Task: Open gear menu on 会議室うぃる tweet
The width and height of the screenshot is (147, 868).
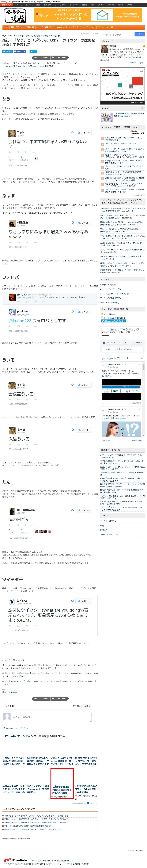Action: 72,384
